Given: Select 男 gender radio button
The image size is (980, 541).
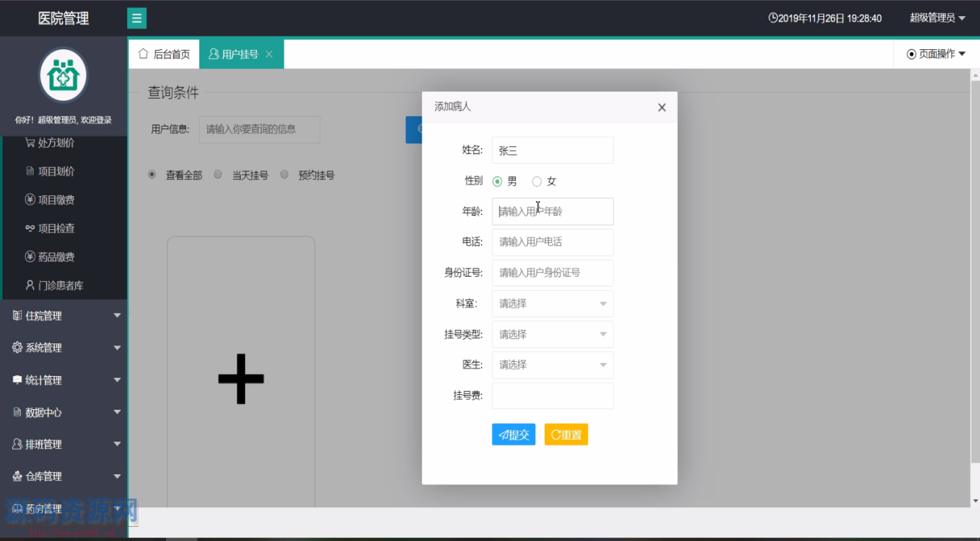Looking at the screenshot, I should [x=497, y=181].
